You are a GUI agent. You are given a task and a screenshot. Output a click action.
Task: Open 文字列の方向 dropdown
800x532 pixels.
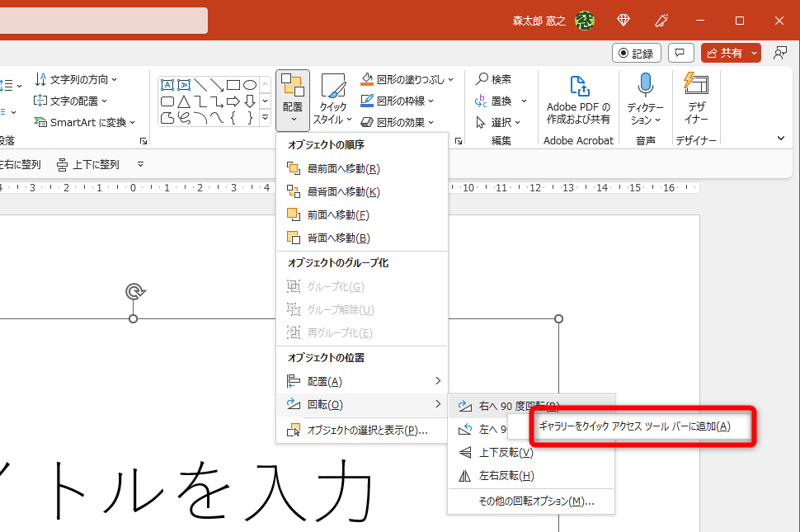coord(76,79)
